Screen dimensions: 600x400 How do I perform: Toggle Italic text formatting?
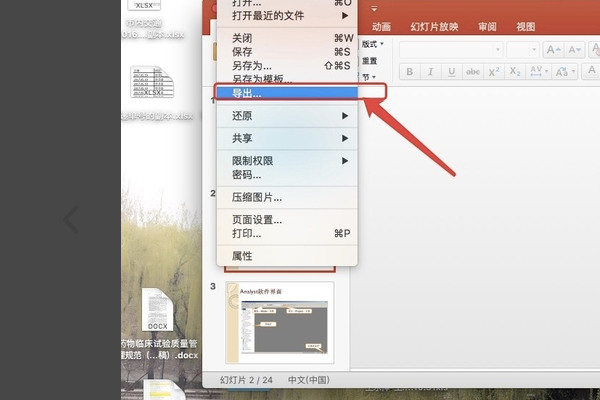tap(430, 72)
